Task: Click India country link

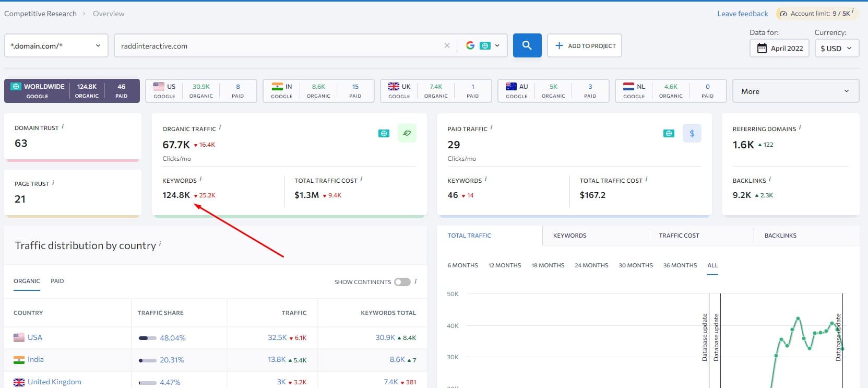Action: (35, 359)
